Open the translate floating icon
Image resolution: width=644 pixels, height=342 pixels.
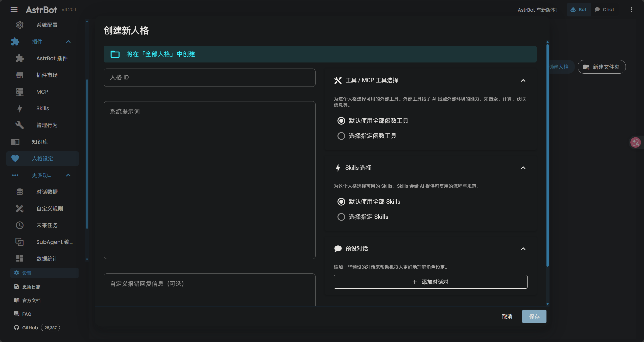635,142
